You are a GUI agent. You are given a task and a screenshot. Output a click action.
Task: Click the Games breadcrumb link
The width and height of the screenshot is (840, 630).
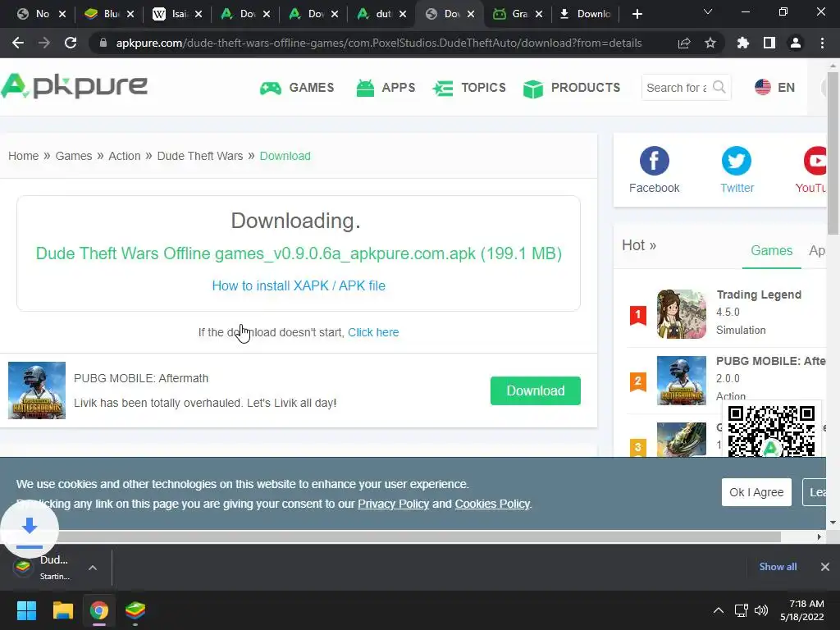[x=73, y=156]
